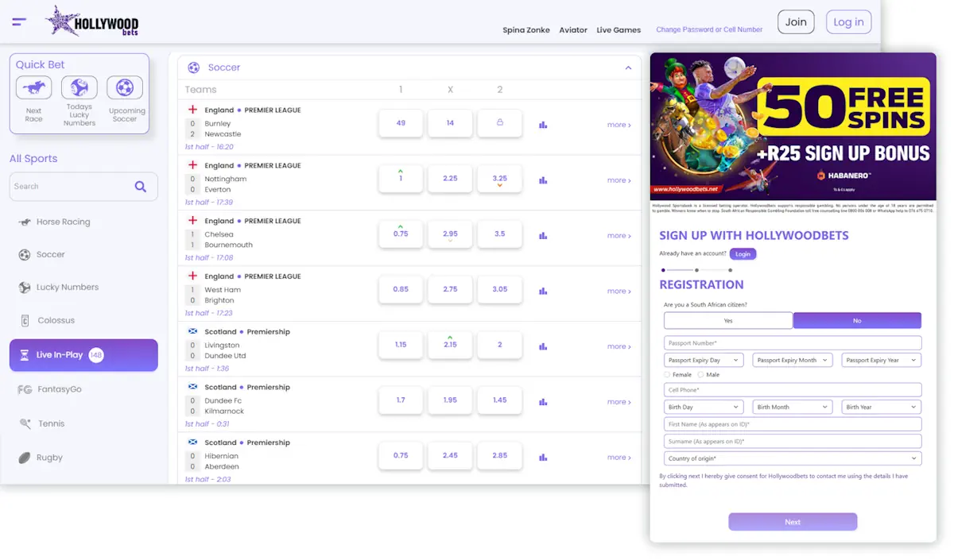This screenshot has width=954, height=560.
Task: Click the Upcoming Soccer ball icon
Action: [x=125, y=87]
